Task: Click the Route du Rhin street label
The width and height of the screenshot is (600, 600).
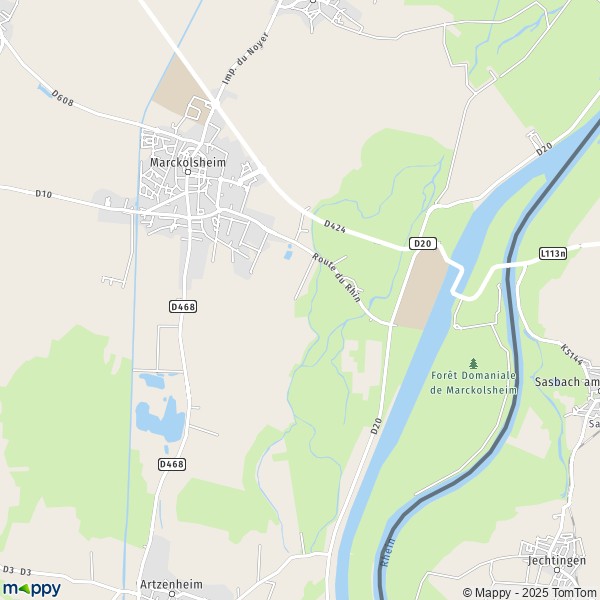Action: (x=336, y=277)
